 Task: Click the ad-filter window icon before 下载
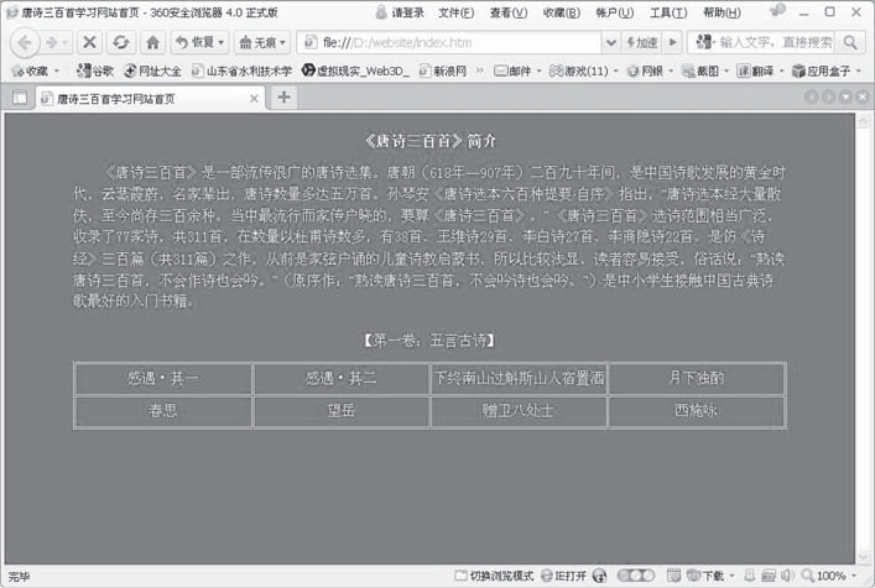[674, 576]
